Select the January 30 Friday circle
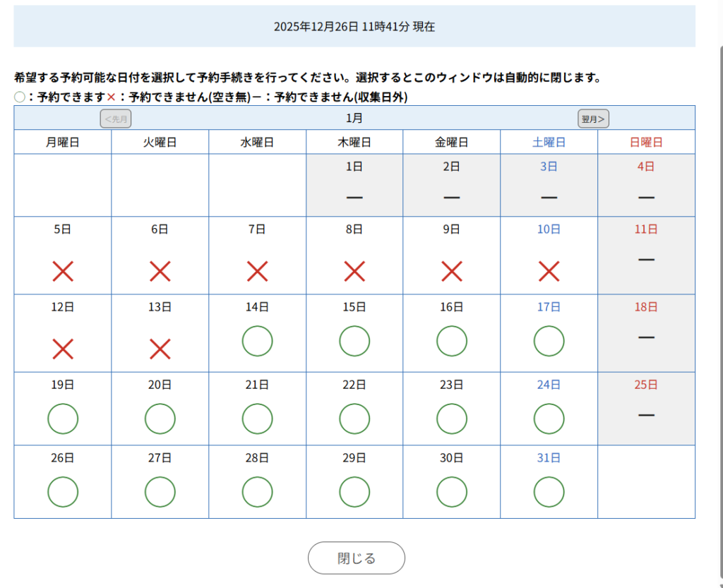The image size is (723, 588). point(452,492)
